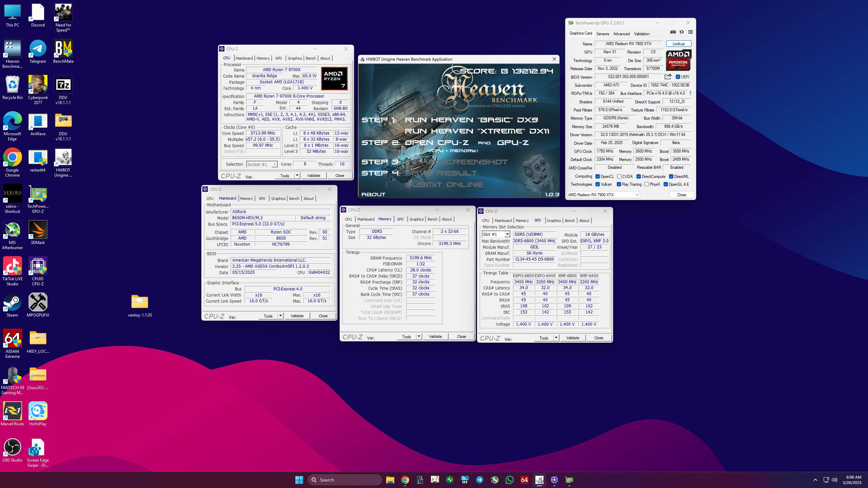This screenshot has height=488, width=868.
Task: Expand Tools arrow in CPU-Z SPD window
Action: [556, 338]
